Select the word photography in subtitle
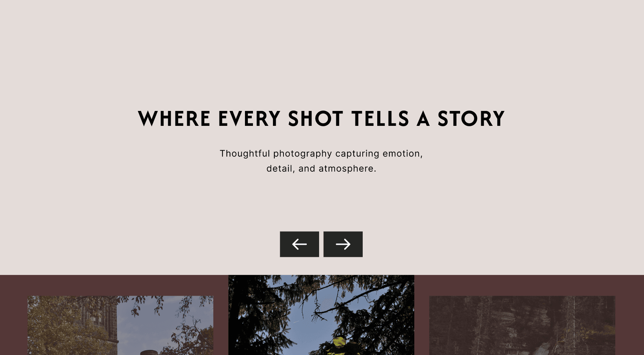This screenshot has height=355, width=644. click(x=303, y=154)
